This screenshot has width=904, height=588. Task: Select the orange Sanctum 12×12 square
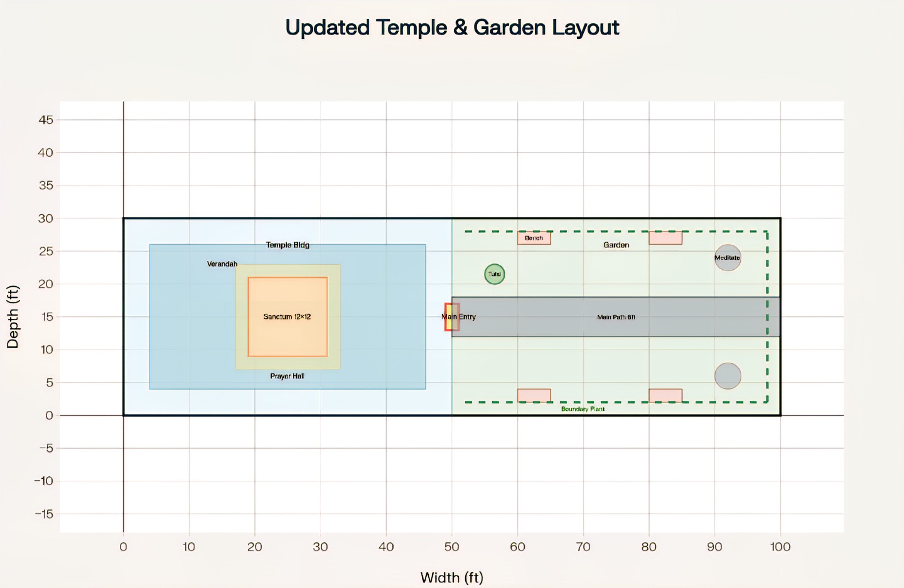pos(288,317)
